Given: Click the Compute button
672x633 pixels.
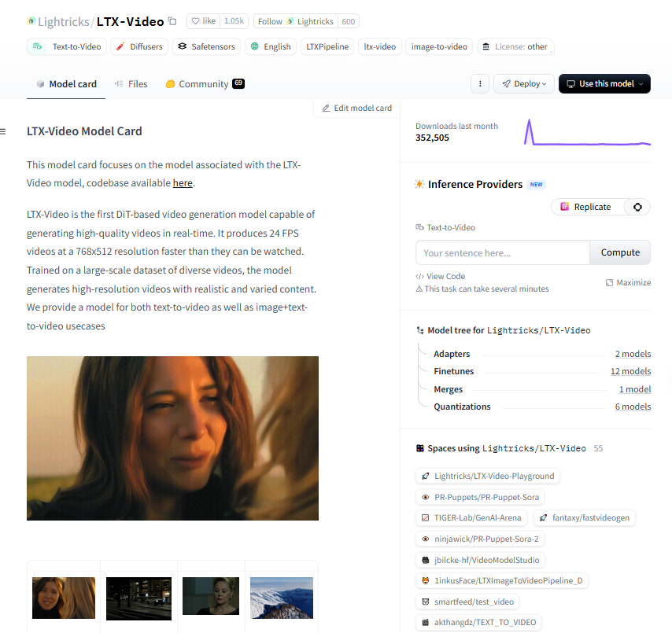Looking at the screenshot, I should [620, 252].
